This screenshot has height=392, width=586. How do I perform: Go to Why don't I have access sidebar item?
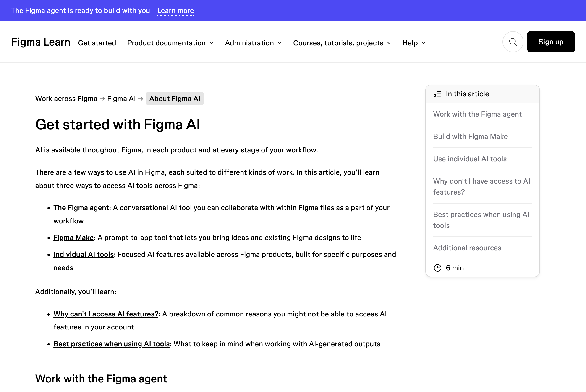click(481, 186)
